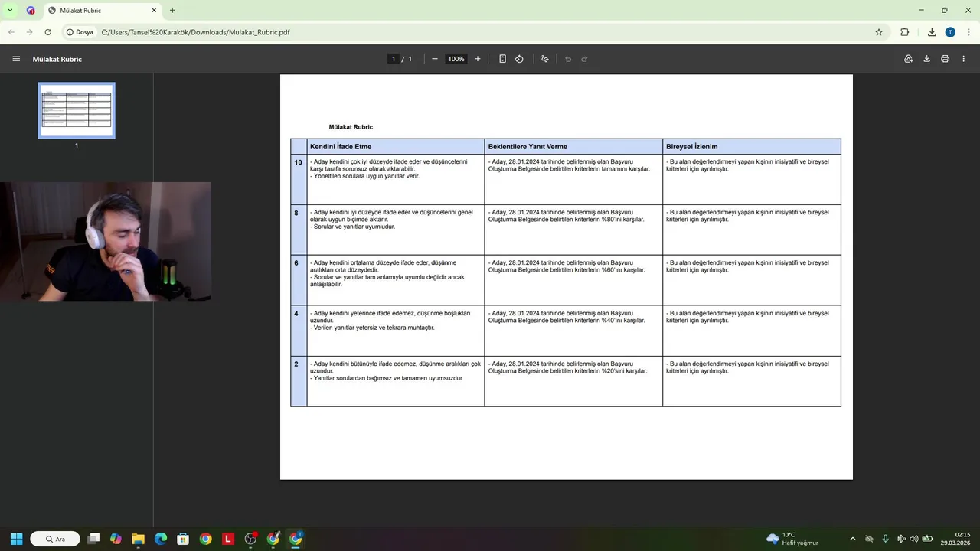The height and width of the screenshot is (551, 980).
Task: Click the score 10 row cell
Action: tap(299, 179)
